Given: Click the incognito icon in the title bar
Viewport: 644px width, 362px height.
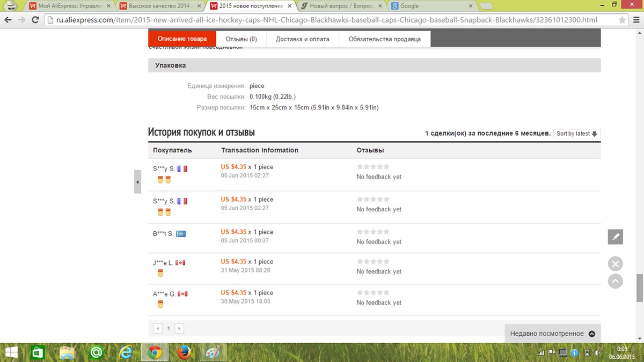Looking at the screenshot, I should tap(11, 6).
